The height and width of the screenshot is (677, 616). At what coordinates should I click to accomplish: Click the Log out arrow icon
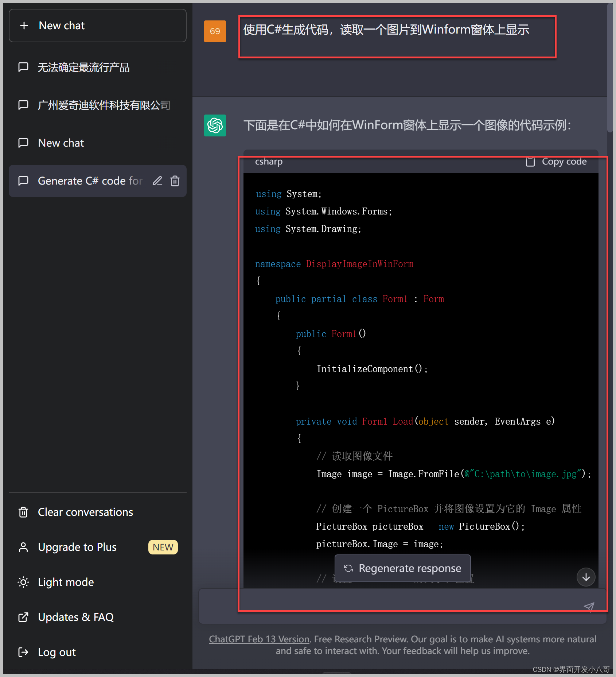(x=23, y=652)
